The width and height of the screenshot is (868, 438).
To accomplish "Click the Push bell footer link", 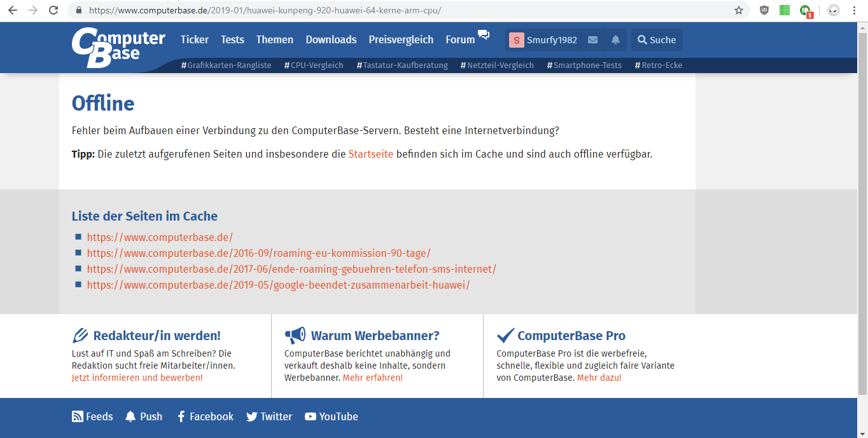I will (143, 416).
